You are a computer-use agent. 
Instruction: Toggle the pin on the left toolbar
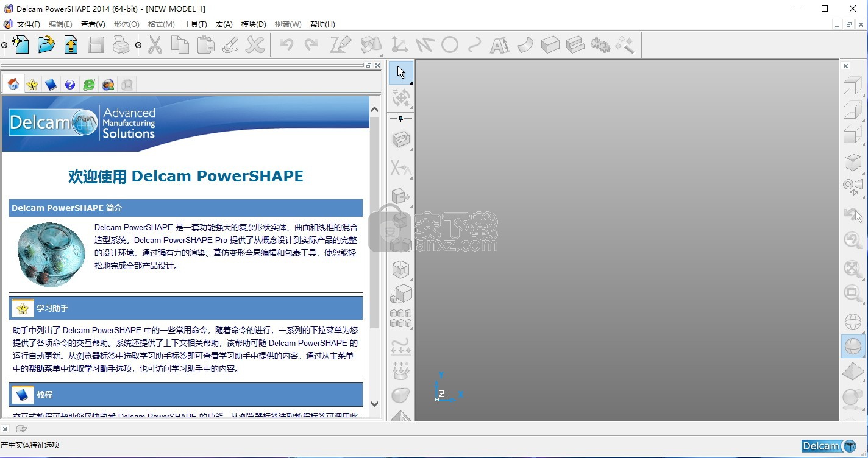pos(400,118)
